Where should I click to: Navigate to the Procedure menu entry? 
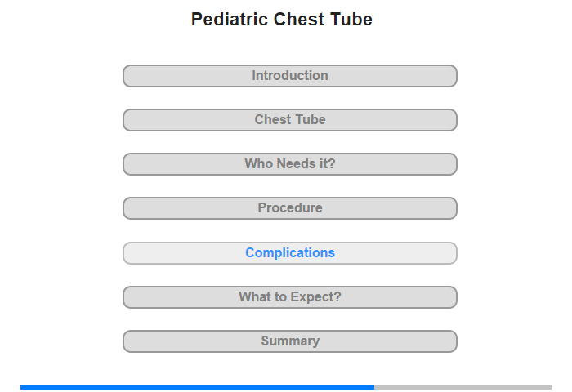coord(290,208)
